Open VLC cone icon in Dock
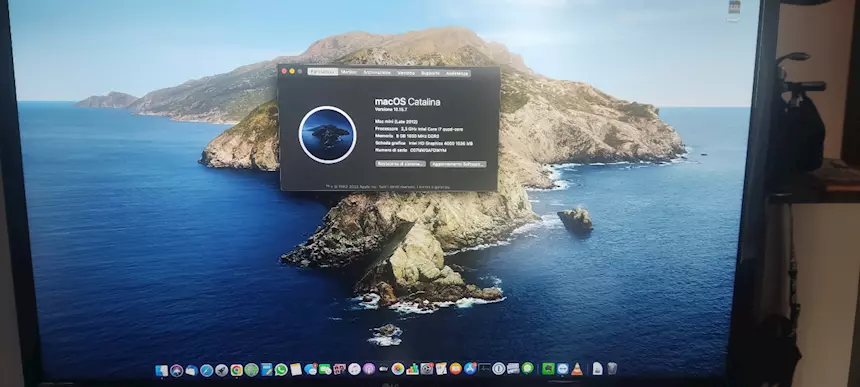 click(576, 369)
